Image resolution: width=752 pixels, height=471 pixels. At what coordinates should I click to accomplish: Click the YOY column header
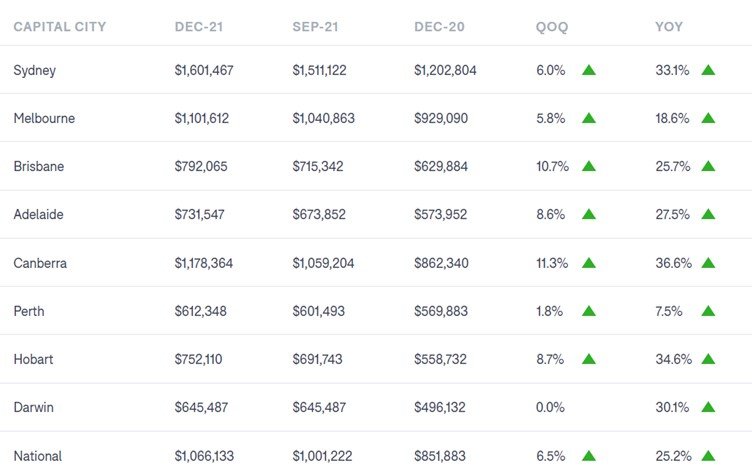[x=670, y=27]
